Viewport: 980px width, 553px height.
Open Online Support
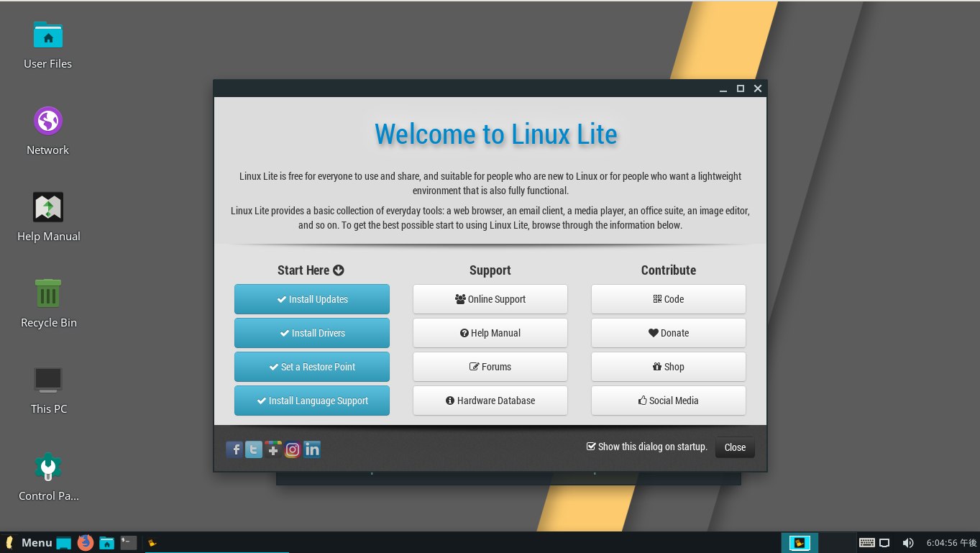[x=490, y=299]
